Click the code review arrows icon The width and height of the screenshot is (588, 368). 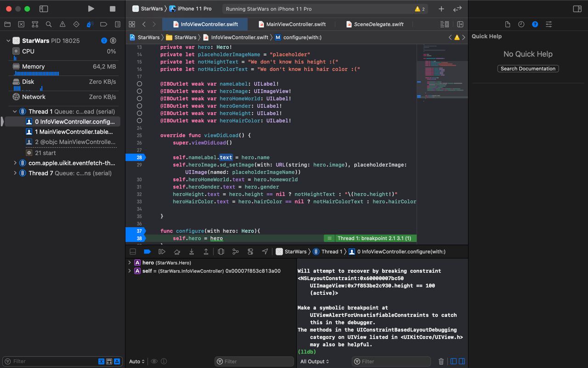click(458, 9)
